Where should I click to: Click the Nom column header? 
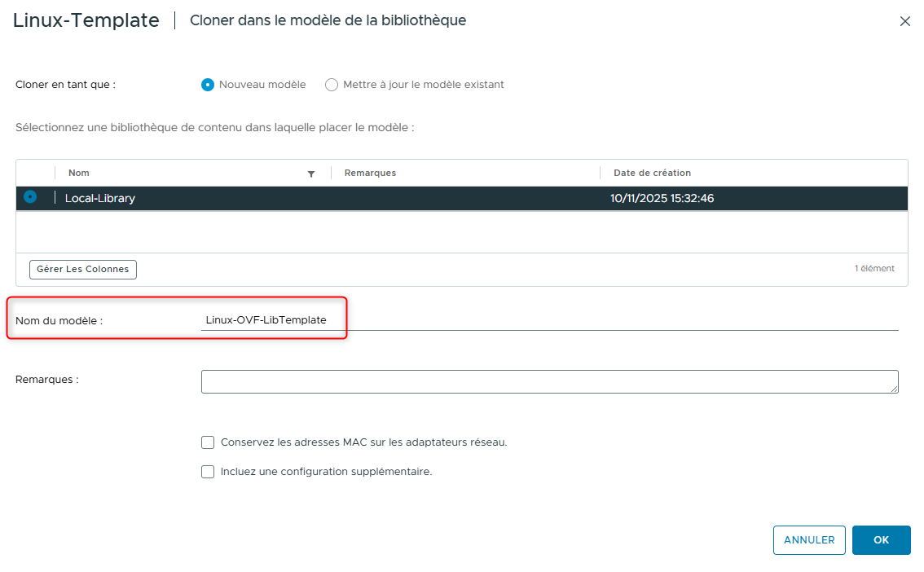pos(76,173)
